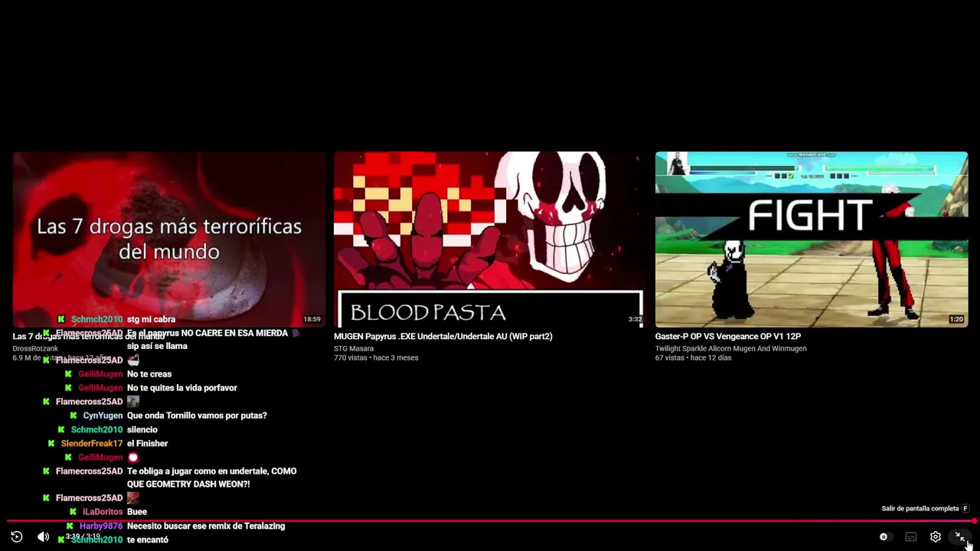Click the message 'Te obliga a jugar como en undertale'

pos(211,478)
